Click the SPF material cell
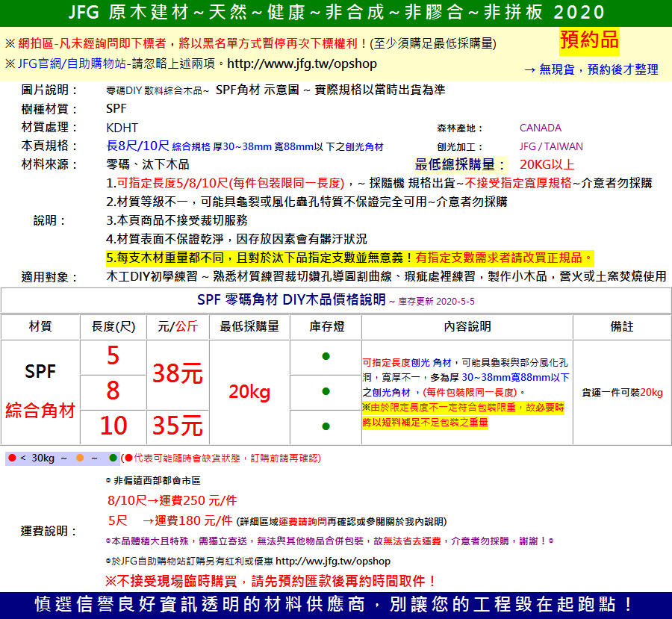This screenshot has height=619, width=672. tap(40, 372)
